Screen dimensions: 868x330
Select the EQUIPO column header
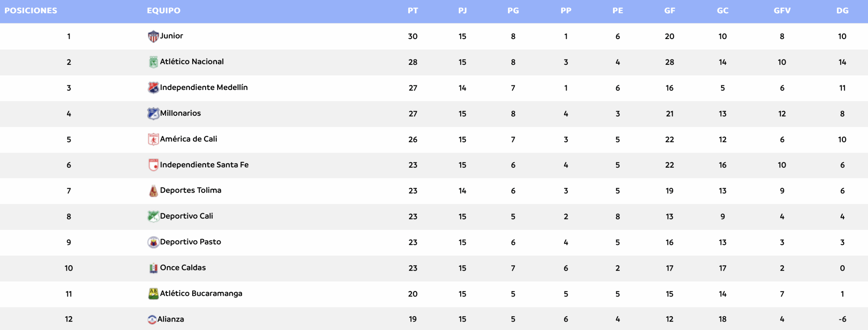coord(163,11)
